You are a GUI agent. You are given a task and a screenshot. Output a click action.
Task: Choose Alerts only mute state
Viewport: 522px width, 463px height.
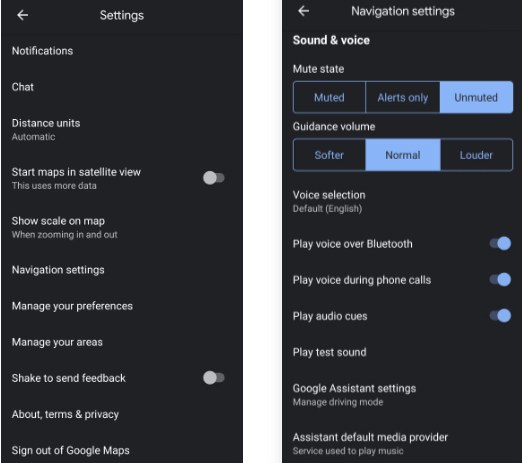pyautogui.click(x=403, y=97)
